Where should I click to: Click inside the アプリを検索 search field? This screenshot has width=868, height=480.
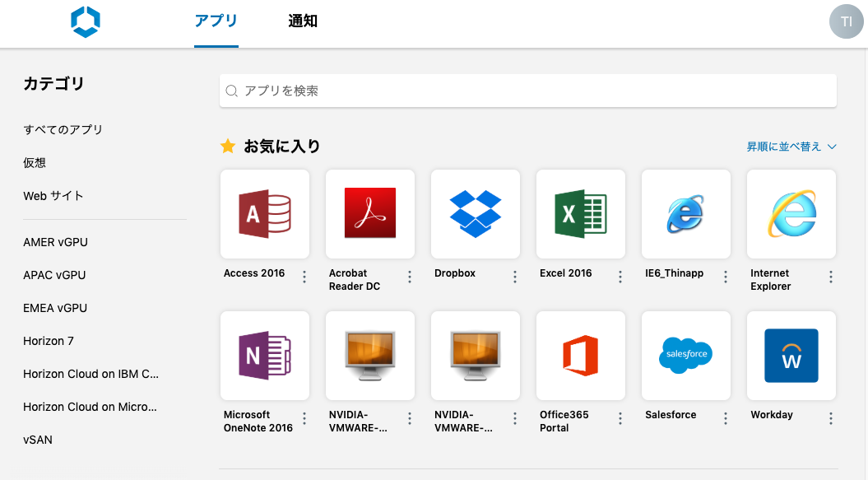point(527,91)
